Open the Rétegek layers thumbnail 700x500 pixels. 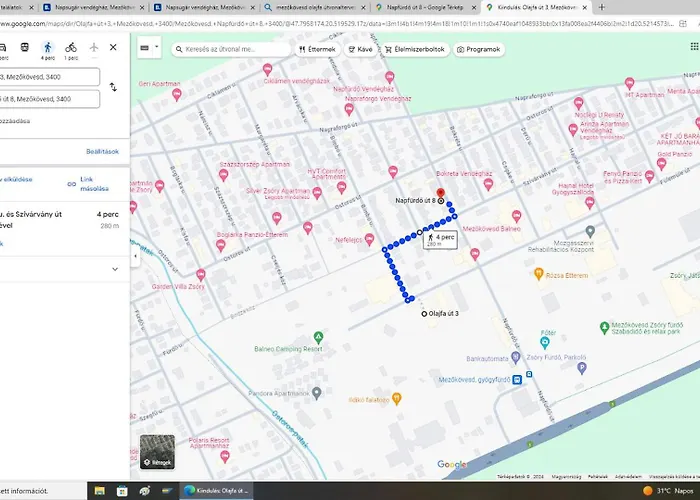[157, 452]
